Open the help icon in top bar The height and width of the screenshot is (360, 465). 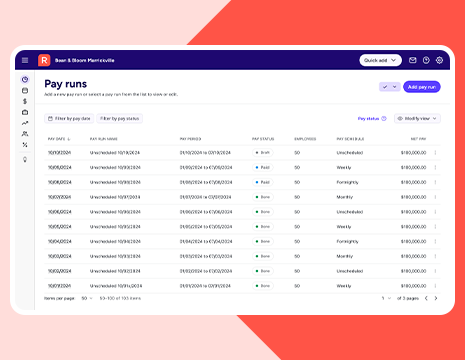coord(426,60)
